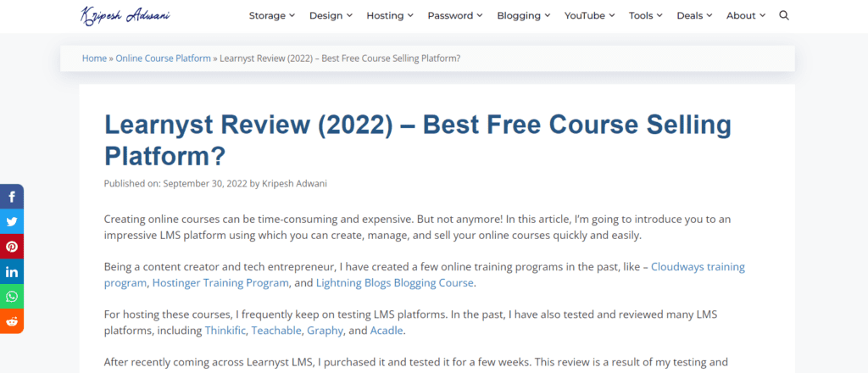The image size is (868, 373).
Task: Open the Hosting dropdown menu
Action: [x=390, y=15]
